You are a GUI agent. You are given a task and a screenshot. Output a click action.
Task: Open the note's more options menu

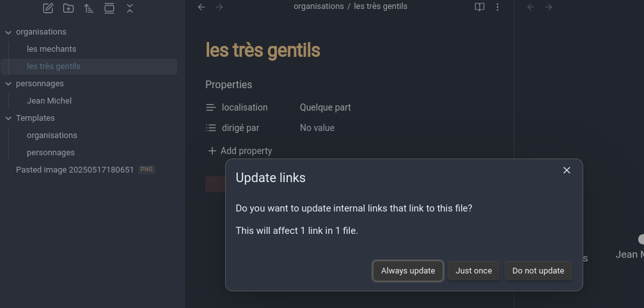(498, 7)
